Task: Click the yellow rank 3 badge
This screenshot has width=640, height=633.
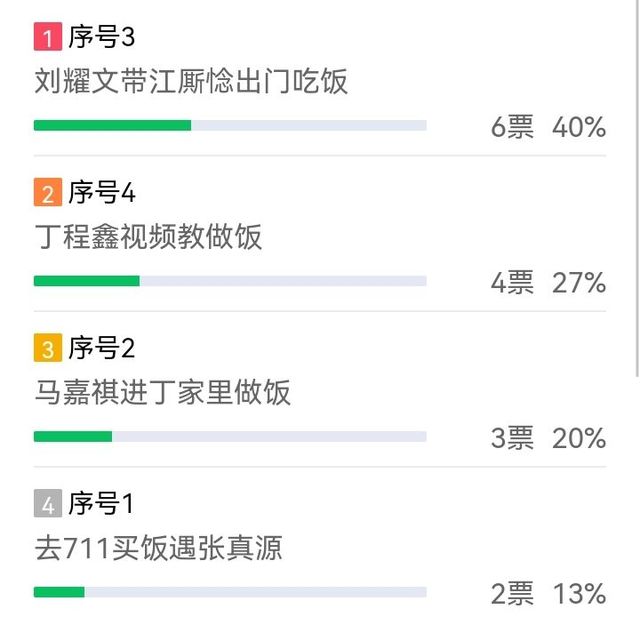Action: tap(48, 348)
